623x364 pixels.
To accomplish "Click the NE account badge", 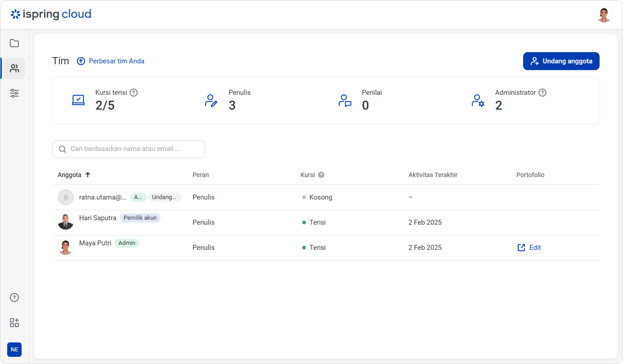I will pos(14,350).
